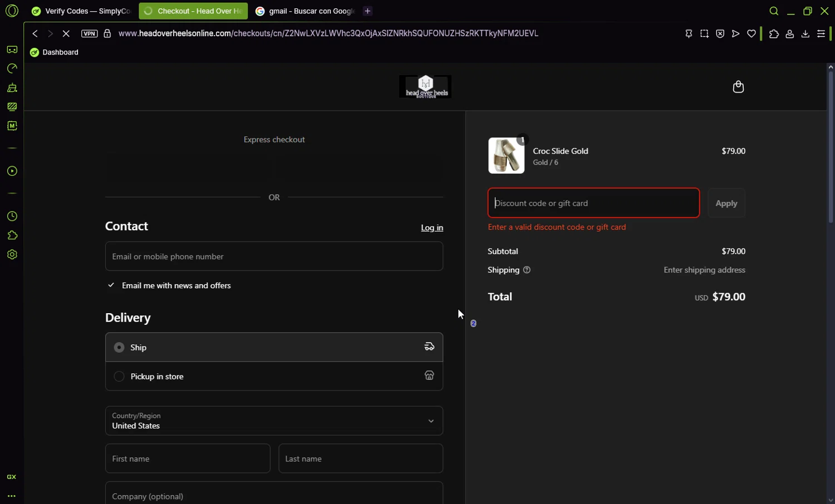Open History clock icon in sidebar
This screenshot has width=835, height=504.
(x=12, y=216)
